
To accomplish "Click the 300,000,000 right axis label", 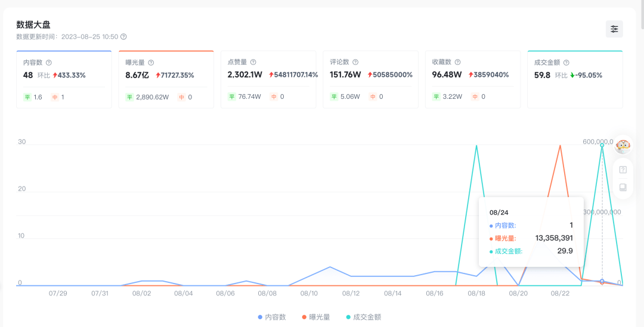I will 602,212.
